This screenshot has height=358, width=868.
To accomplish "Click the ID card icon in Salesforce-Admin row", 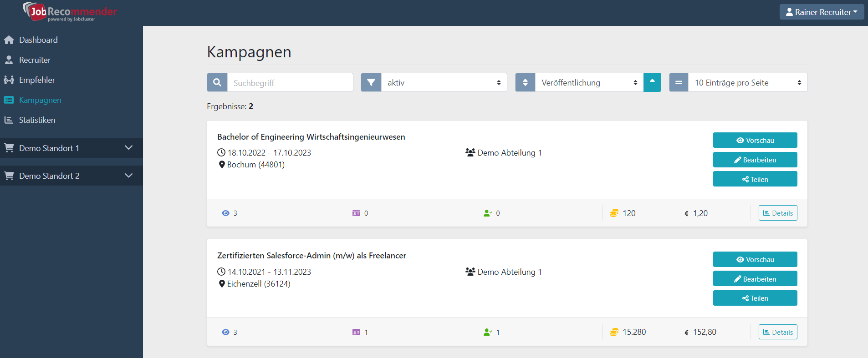I will [356, 333].
